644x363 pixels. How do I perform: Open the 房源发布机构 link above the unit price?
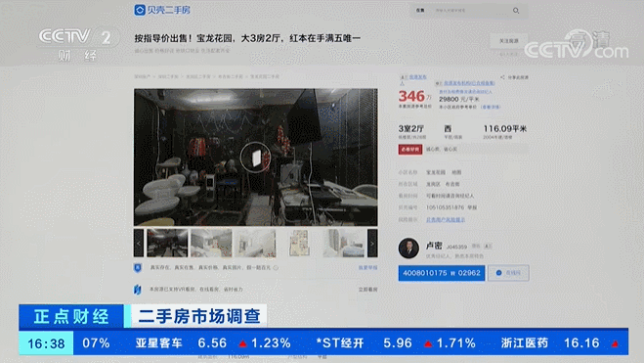click(x=469, y=83)
